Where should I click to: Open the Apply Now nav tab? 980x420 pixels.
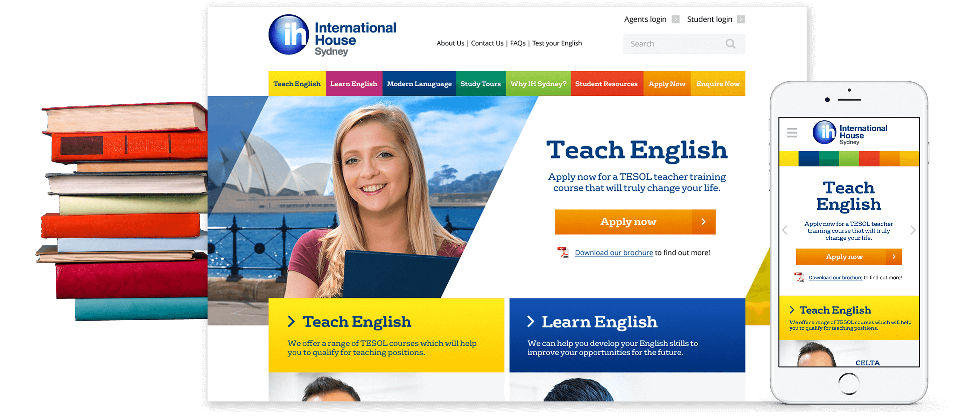coord(667,84)
